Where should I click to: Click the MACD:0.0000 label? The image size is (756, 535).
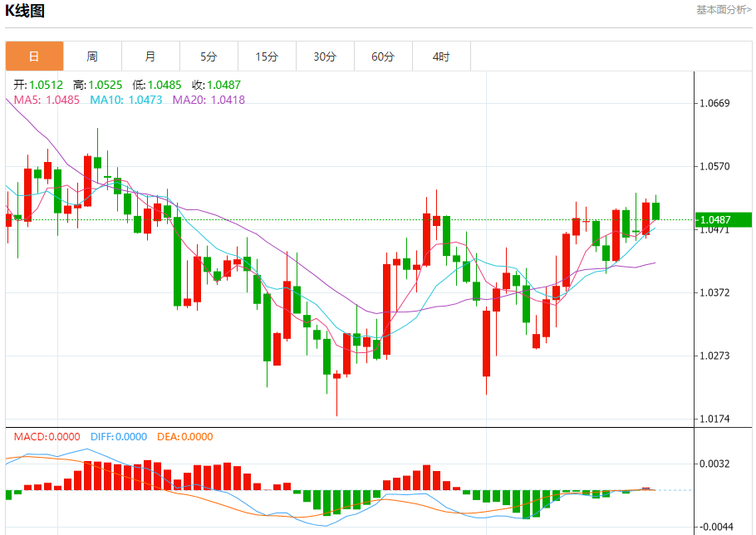(x=47, y=437)
